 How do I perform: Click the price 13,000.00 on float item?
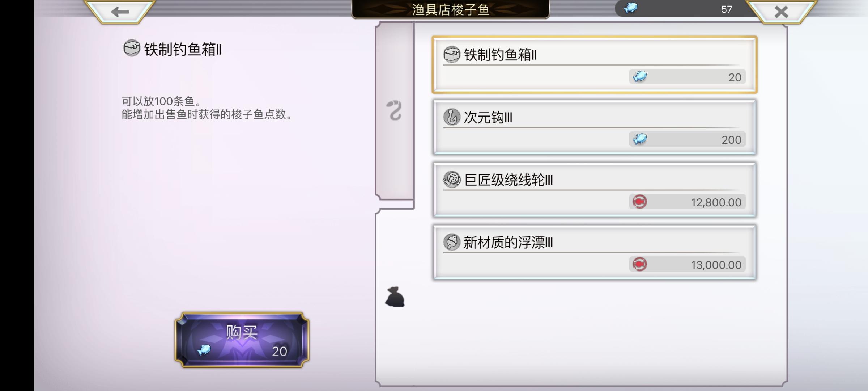point(716,265)
